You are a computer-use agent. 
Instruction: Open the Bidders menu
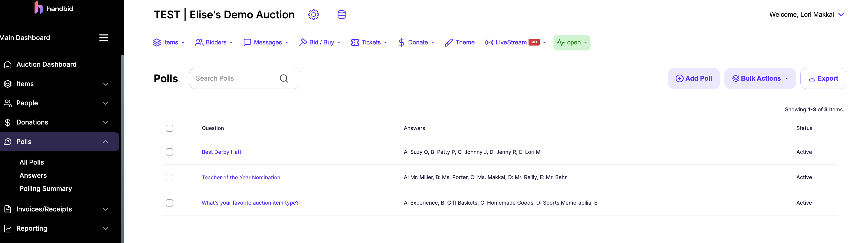[x=214, y=43]
